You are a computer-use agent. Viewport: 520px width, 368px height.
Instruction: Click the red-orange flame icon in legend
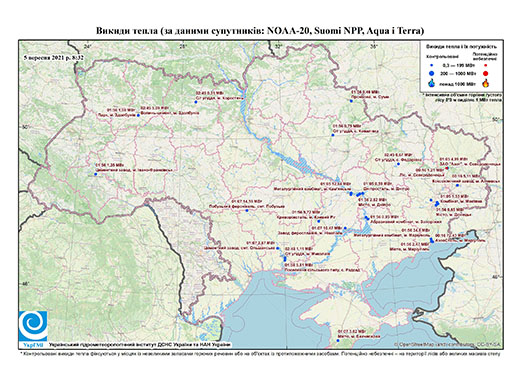click(486, 83)
